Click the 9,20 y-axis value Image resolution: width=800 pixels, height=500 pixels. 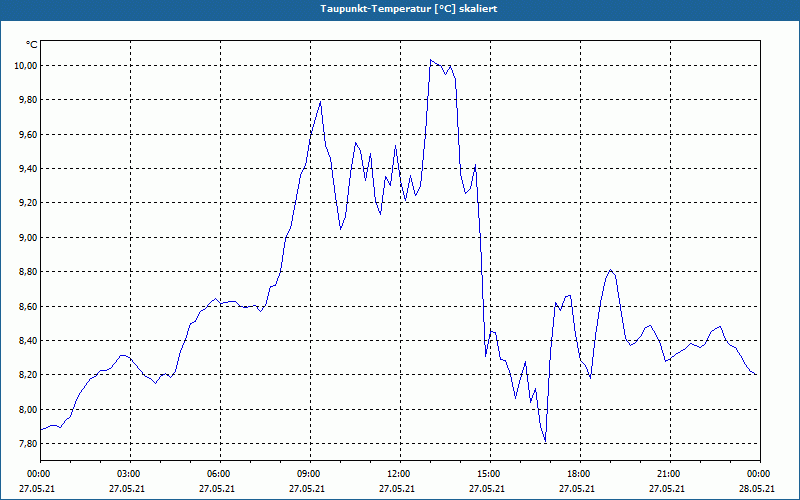point(28,203)
